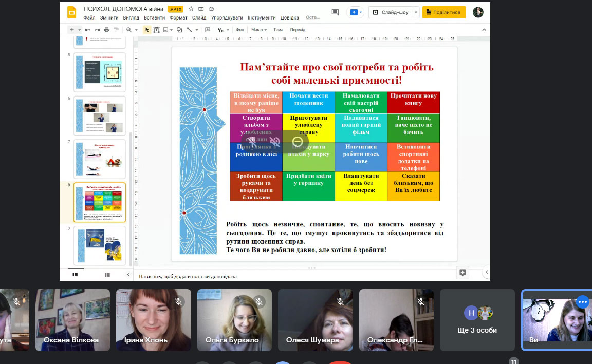This screenshot has width=592, height=364.
Task: Collapse the filmstrip panel arrow
Action: pyautogui.click(x=128, y=275)
